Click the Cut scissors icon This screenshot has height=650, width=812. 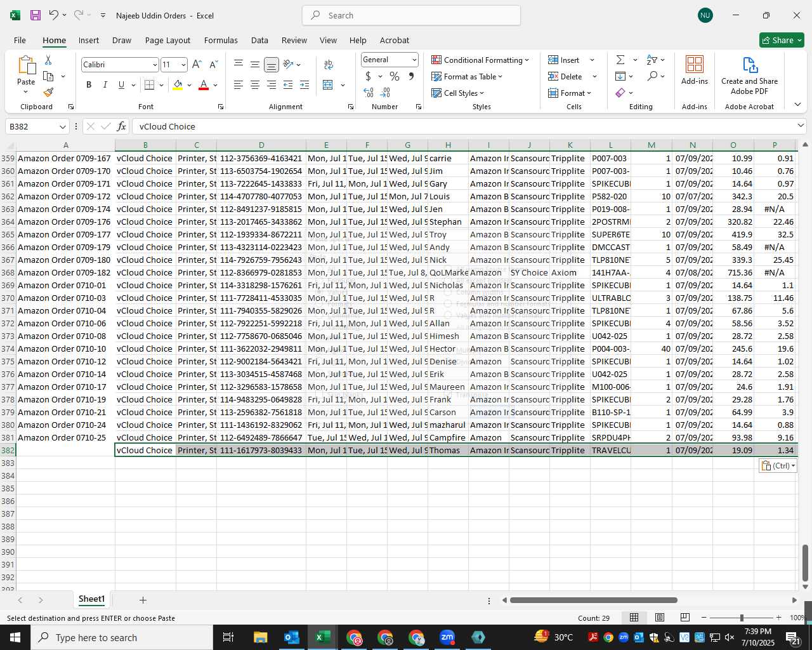48,60
